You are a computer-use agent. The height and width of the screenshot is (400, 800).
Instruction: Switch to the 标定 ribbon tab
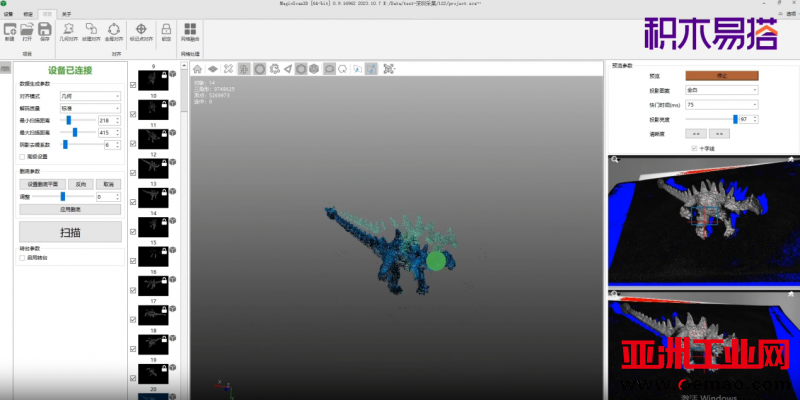(28, 14)
